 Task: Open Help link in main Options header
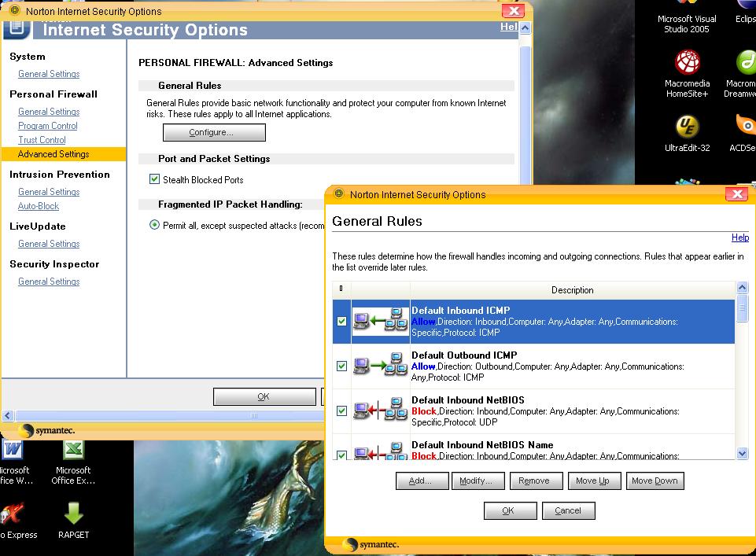509,27
